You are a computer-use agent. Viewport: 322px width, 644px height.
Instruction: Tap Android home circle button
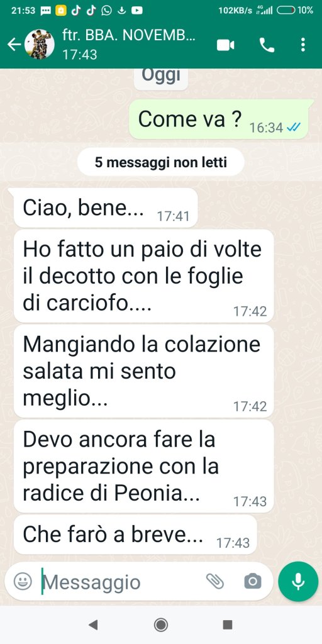tap(160, 625)
